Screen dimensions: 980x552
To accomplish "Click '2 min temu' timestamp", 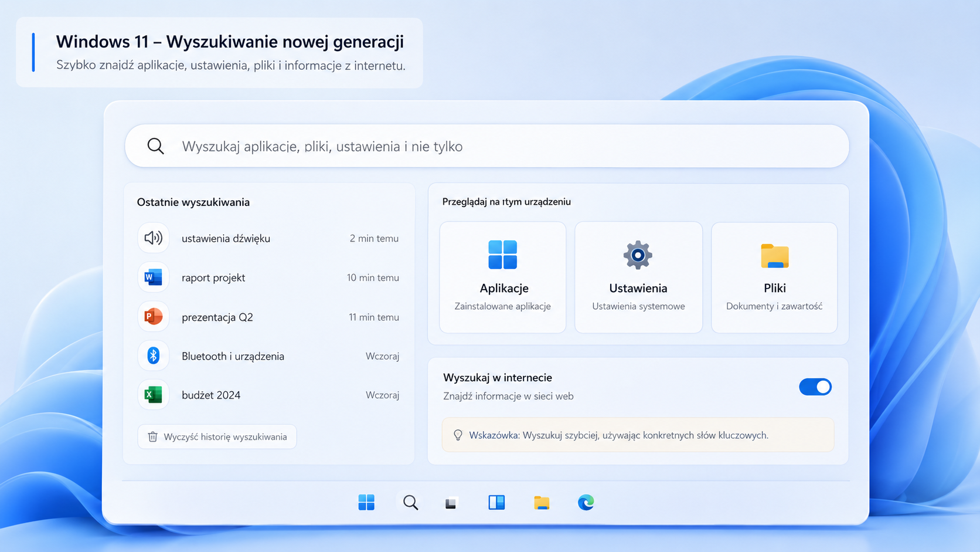I will (x=374, y=238).
